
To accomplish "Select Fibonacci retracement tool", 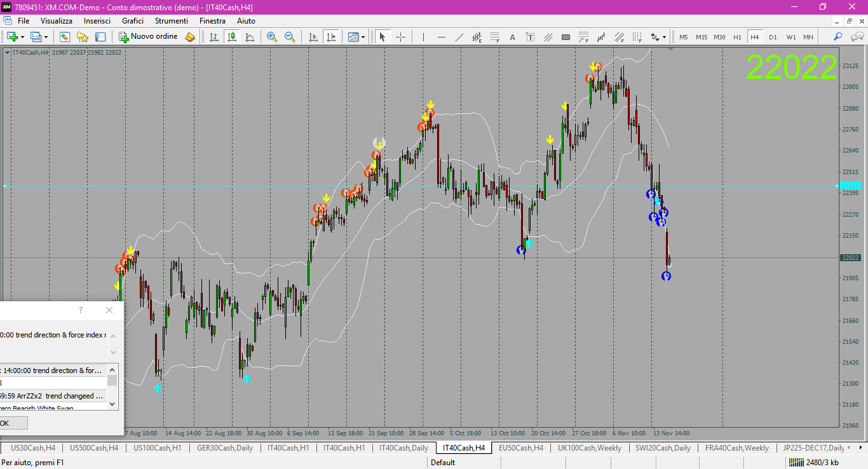I will (494, 37).
